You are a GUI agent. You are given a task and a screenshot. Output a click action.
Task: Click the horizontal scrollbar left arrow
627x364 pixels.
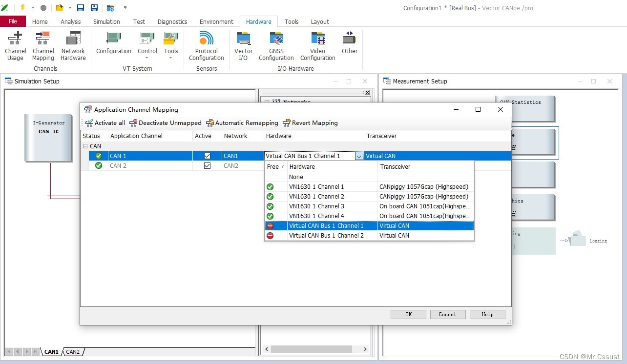point(267,349)
